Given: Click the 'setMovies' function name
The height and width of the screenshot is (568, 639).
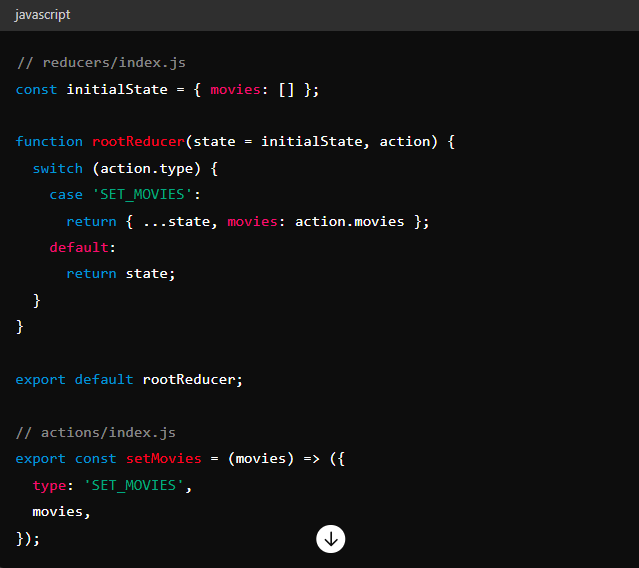Looking at the screenshot, I should tap(163, 458).
